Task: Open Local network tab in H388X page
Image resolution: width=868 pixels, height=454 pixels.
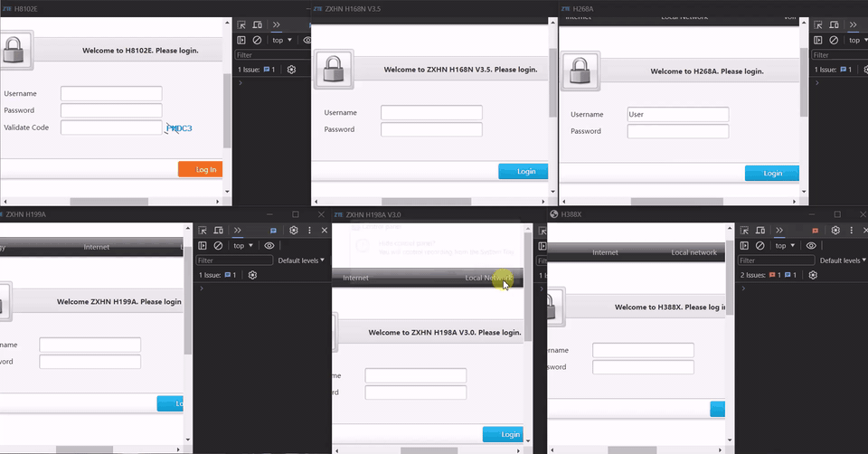Action: coord(693,252)
